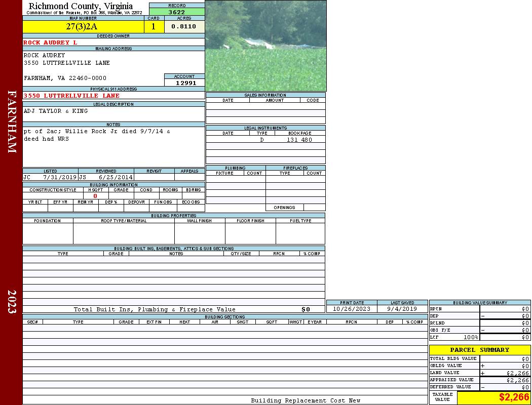Select the last saved date 9/4/2019

tap(402, 309)
